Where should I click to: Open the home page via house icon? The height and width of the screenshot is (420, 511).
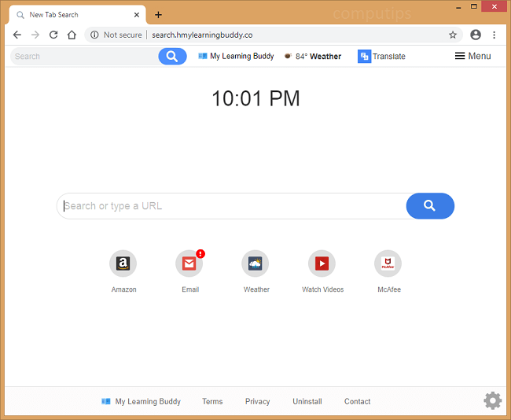72,35
